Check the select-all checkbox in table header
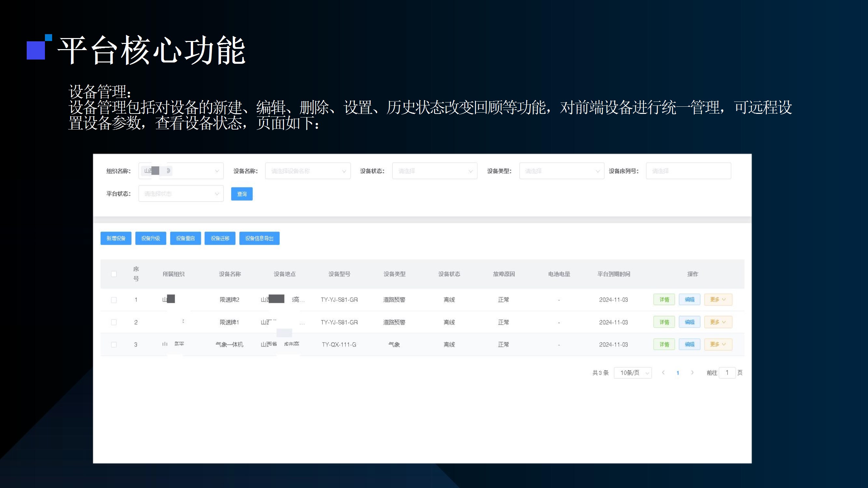This screenshot has width=868, height=488. coord(114,274)
